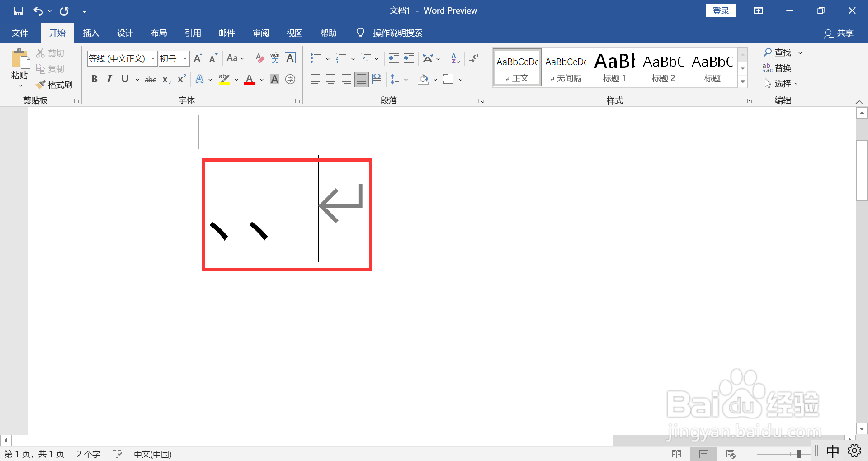The width and height of the screenshot is (868, 461).
Task: Open the line spacing dropdown
Action: [399, 79]
